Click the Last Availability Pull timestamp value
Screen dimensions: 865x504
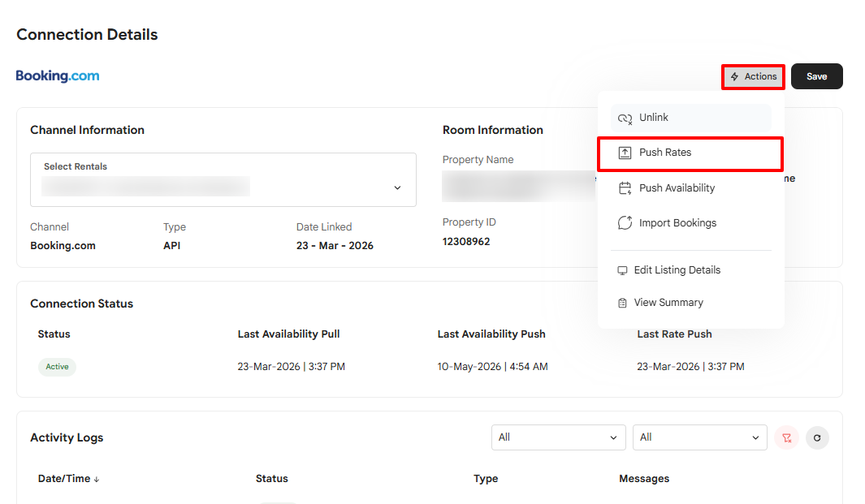click(x=292, y=367)
